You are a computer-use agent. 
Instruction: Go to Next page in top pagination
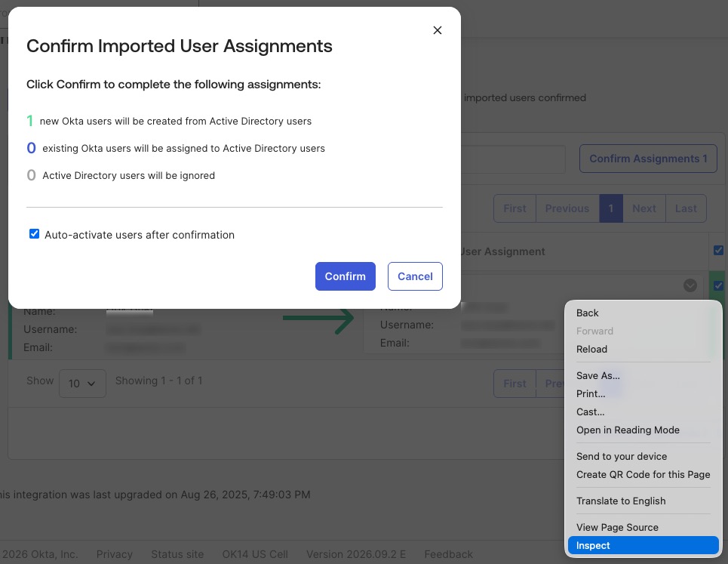pos(644,208)
